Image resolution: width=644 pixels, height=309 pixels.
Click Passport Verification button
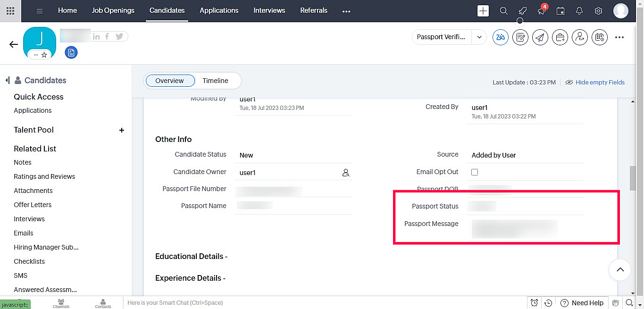tap(442, 37)
